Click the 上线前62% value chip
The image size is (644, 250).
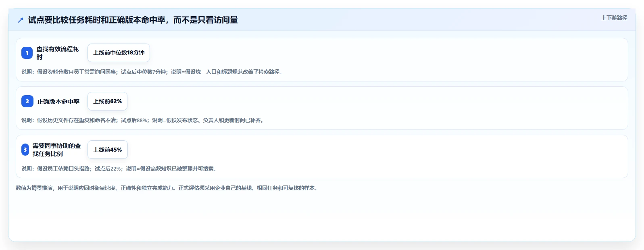point(107,101)
